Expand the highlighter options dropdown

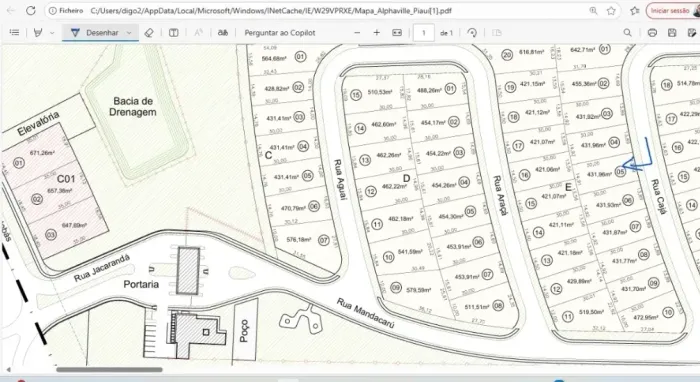point(52,33)
